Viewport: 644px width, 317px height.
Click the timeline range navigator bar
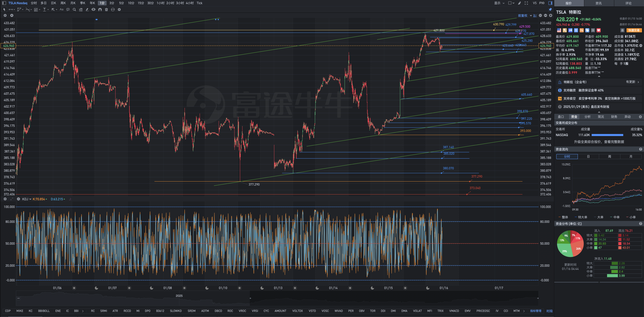pos(277,298)
